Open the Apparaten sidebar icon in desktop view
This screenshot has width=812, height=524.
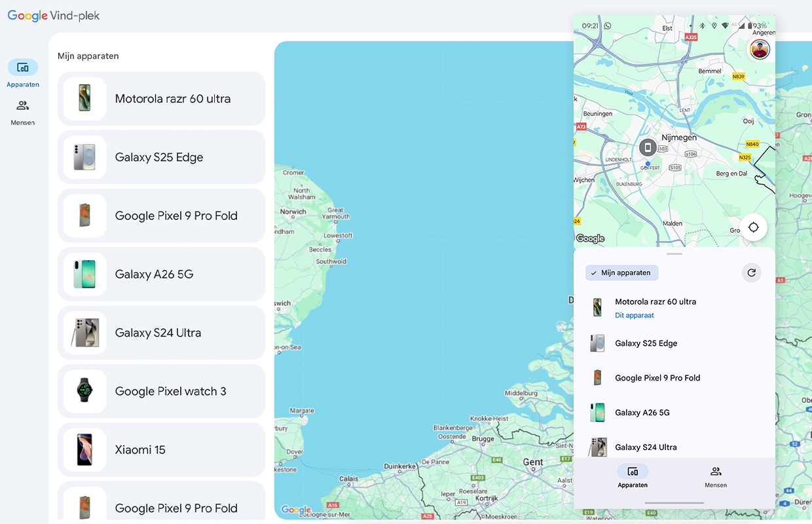[23, 67]
